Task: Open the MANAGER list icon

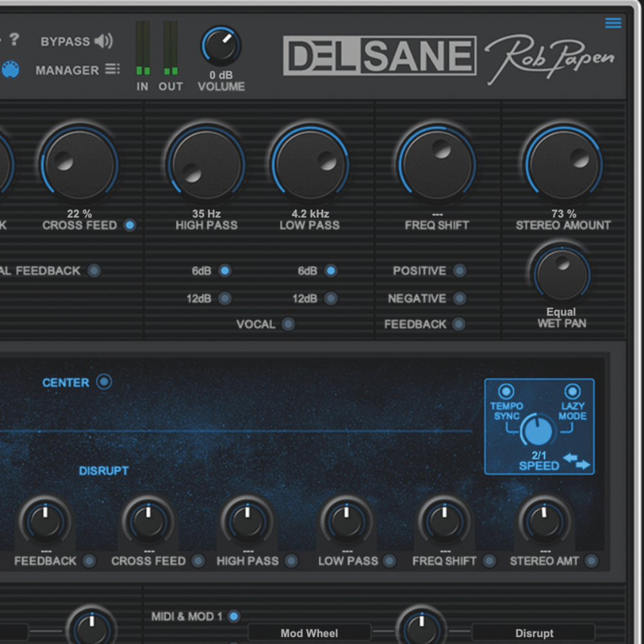Action: tap(112, 69)
